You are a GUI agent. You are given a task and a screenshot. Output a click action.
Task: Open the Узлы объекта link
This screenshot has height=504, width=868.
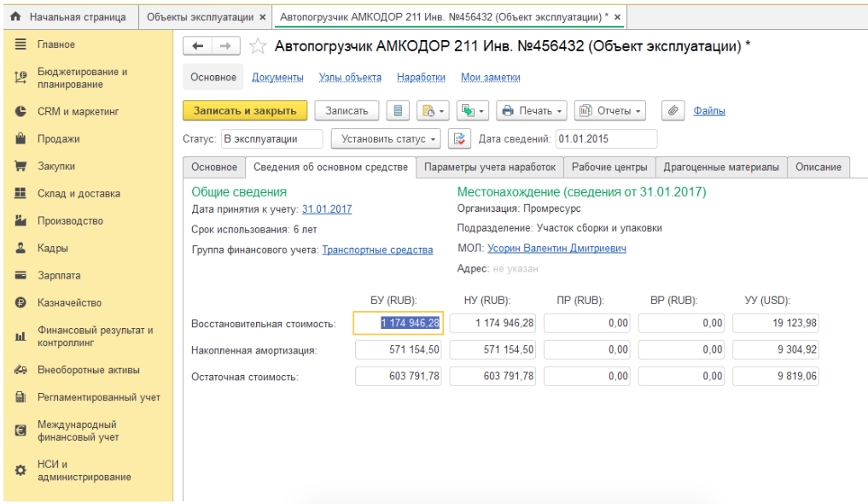pos(350,78)
